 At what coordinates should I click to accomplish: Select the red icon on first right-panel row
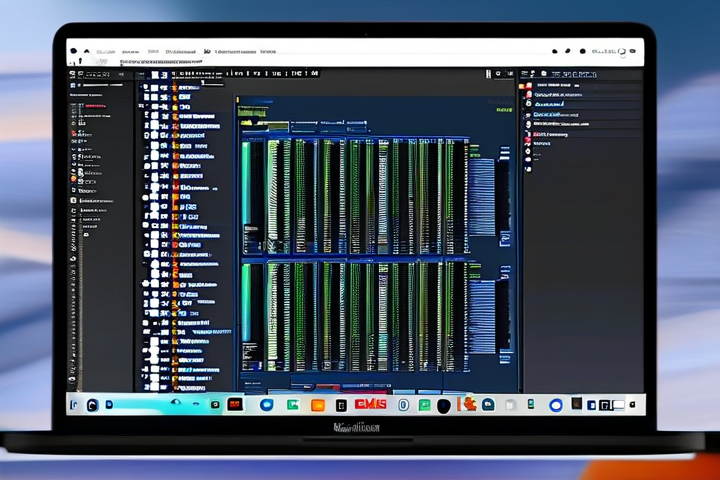pos(529,86)
